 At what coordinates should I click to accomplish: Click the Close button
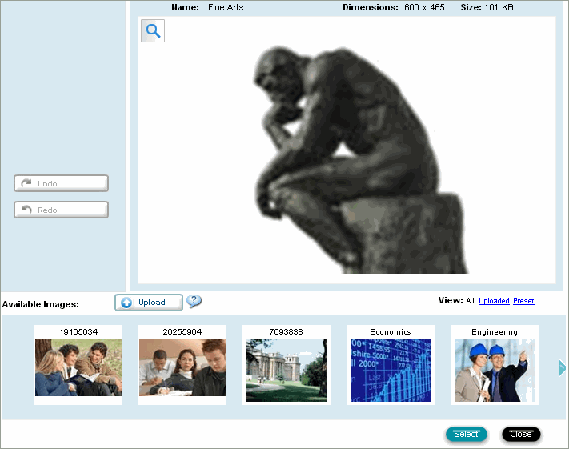tap(521, 434)
